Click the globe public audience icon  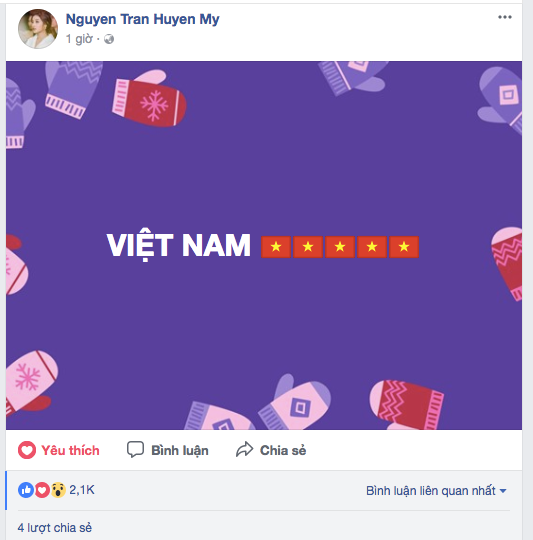click(x=109, y=39)
